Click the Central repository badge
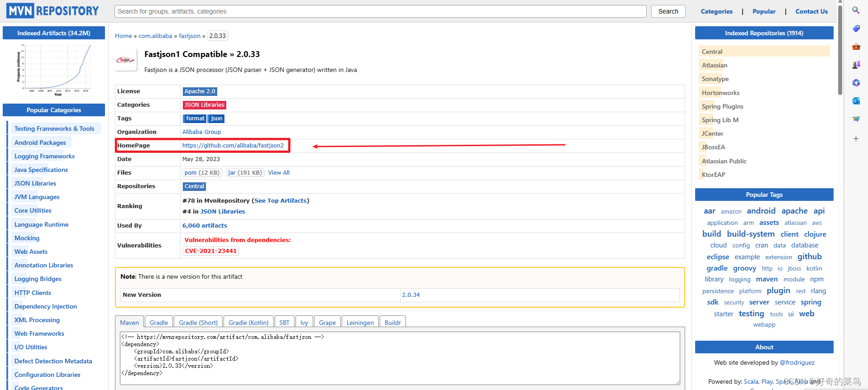Screen dimensions: 868x390 click(194, 186)
